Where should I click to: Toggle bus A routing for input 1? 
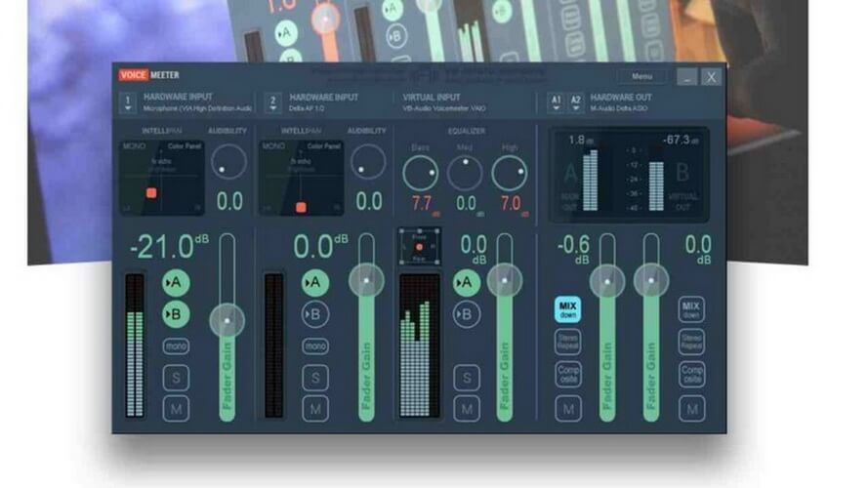point(176,283)
